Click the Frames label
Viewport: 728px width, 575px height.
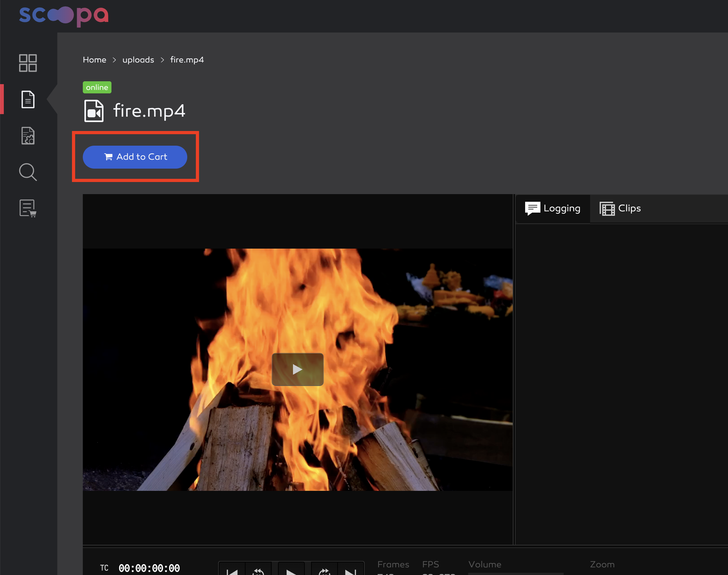[393, 564]
